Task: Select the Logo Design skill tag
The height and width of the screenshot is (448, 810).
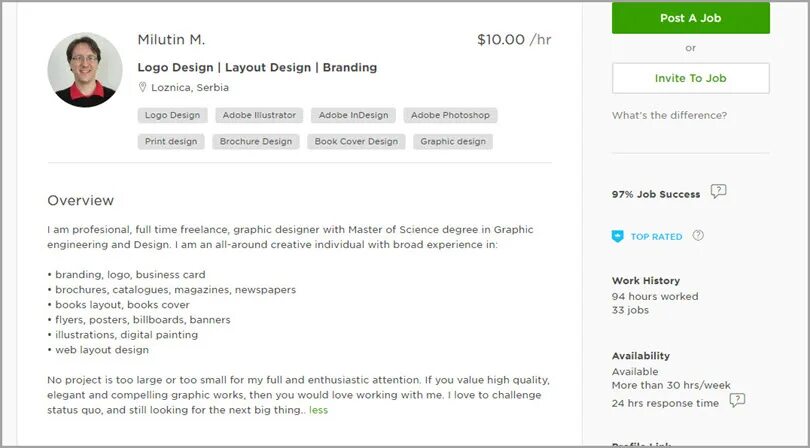Action: (172, 116)
